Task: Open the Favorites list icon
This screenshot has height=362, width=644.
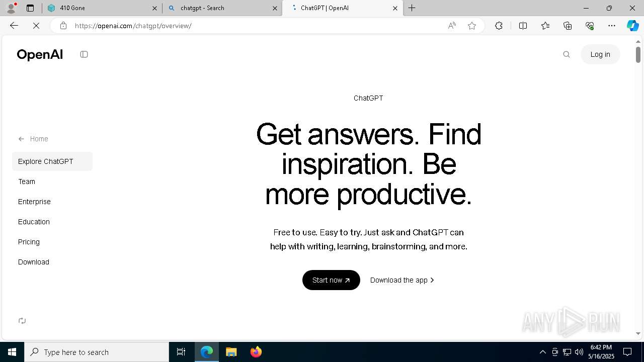Action: coord(545,26)
